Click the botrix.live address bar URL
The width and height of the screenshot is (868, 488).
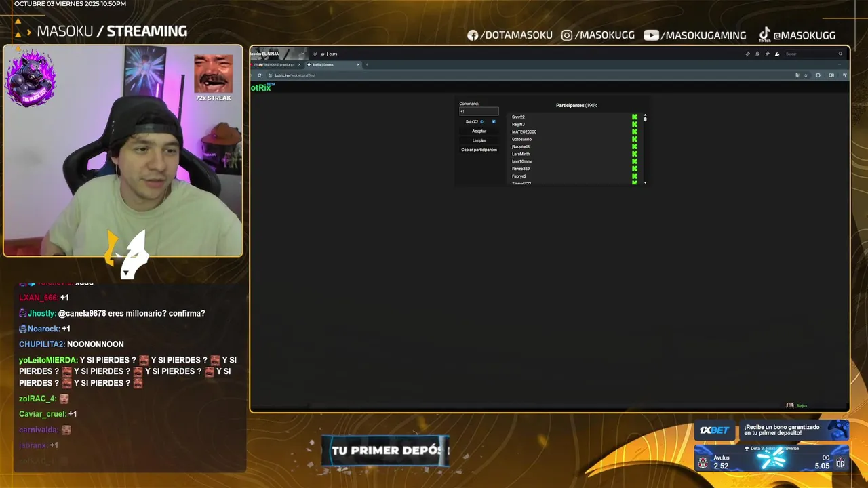(295, 75)
